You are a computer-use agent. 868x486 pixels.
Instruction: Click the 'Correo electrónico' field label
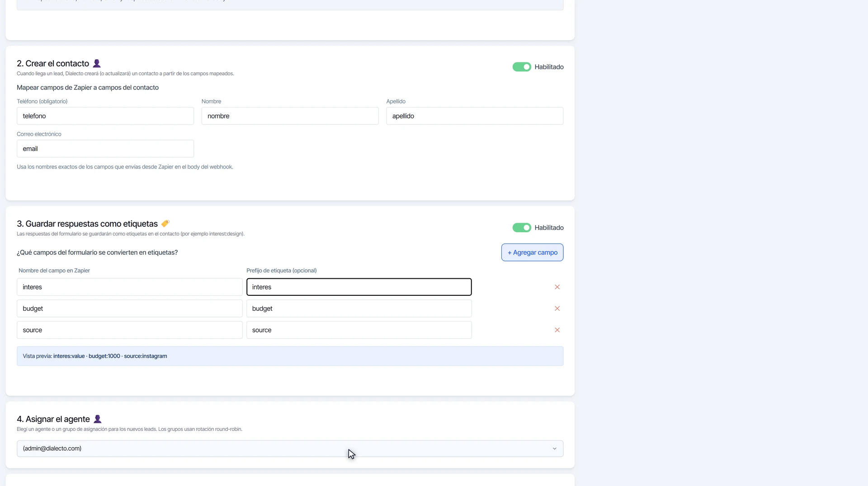click(x=39, y=134)
